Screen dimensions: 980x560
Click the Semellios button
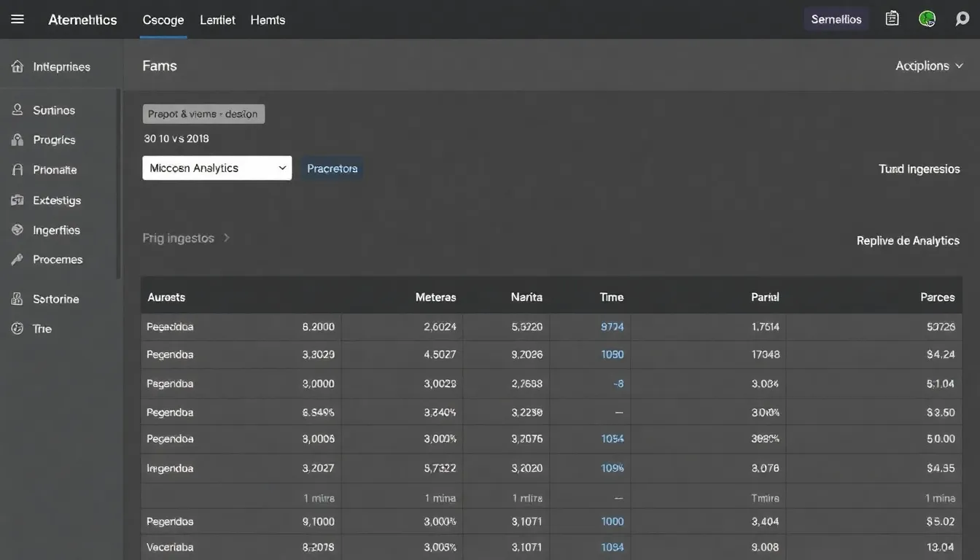point(836,20)
